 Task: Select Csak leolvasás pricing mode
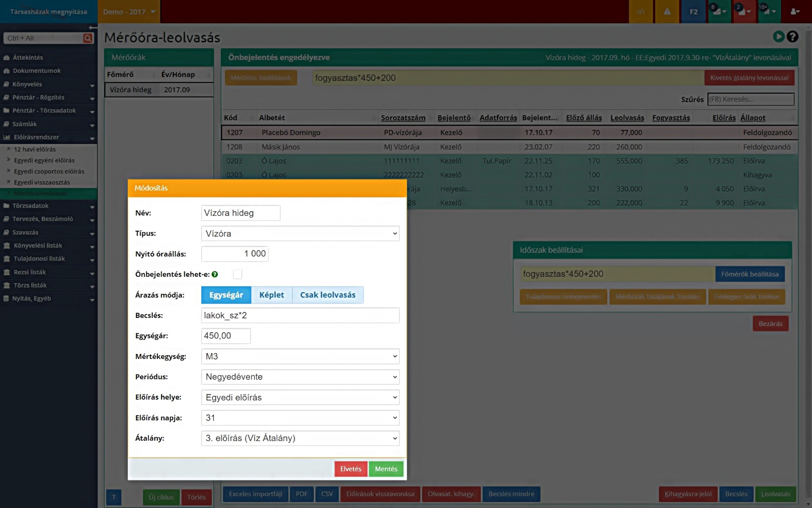328,295
